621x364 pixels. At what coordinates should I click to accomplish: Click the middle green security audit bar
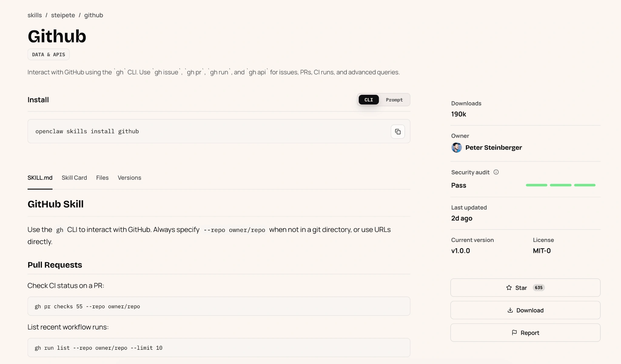(x=560, y=185)
